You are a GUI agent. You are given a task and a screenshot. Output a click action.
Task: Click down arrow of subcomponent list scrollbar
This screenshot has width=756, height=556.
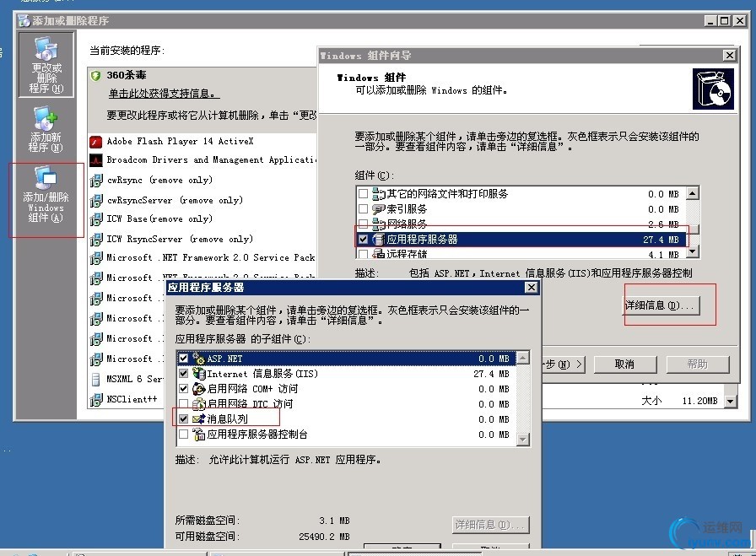pos(522,440)
